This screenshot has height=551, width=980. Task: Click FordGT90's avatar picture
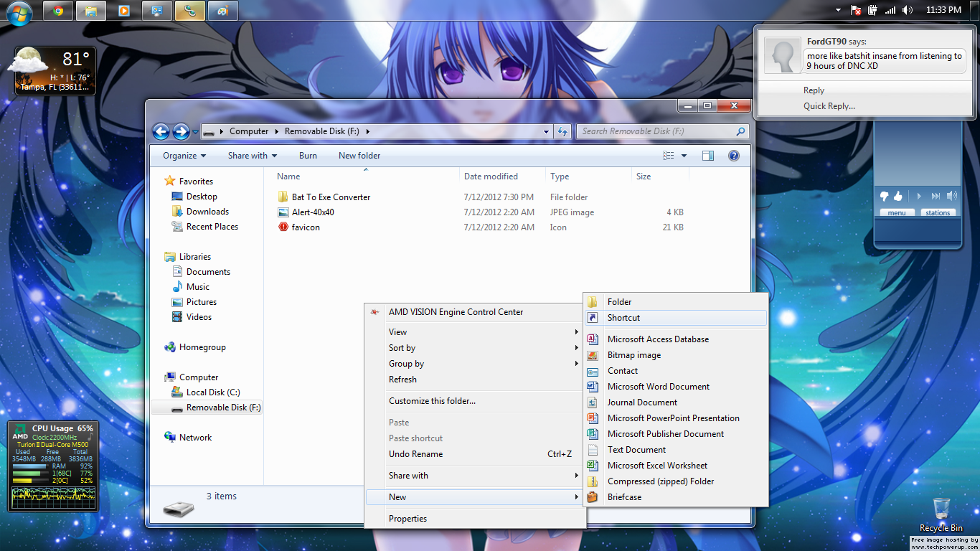click(x=782, y=55)
